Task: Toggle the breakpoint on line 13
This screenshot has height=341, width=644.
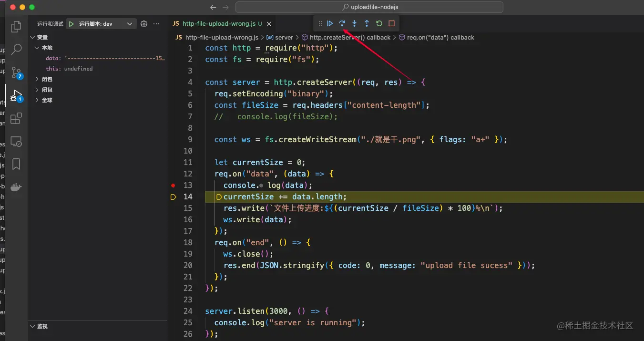Action: click(173, 185)
